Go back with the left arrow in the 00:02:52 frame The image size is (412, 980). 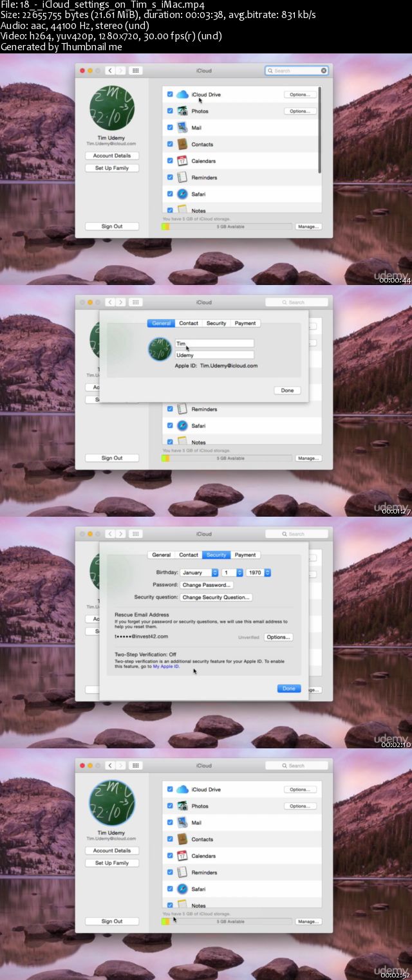[110, 766]
